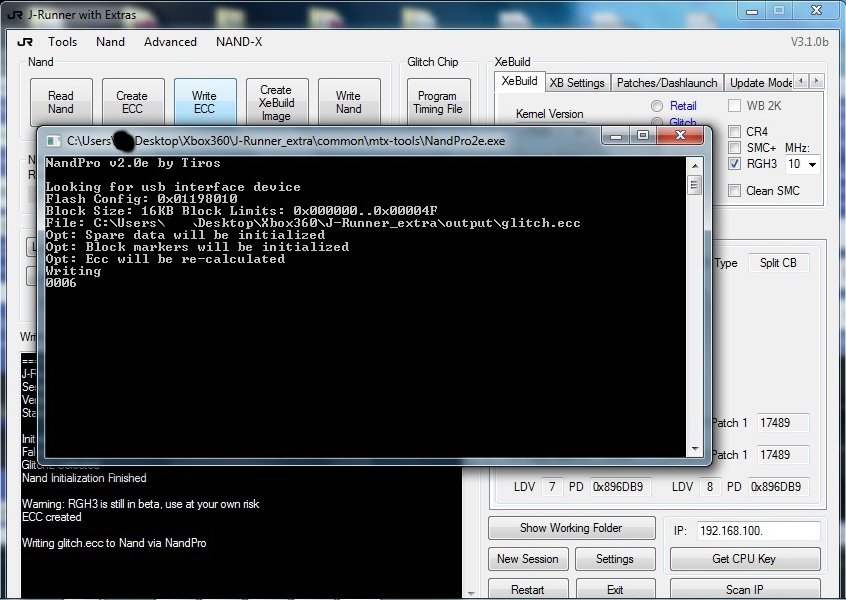This screenshot has width=846, height=600.
Task: Click the Restart button
Action: click(528, 589)
